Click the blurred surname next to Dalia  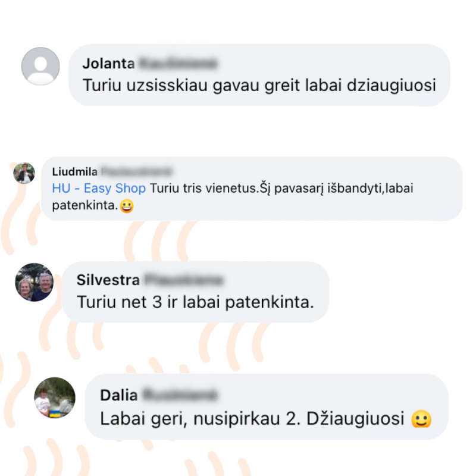[180, 395]
